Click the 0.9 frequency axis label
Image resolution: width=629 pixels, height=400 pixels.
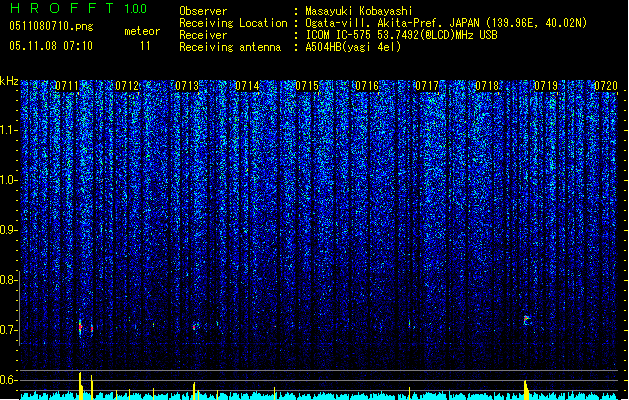click(x=9, y=230)
